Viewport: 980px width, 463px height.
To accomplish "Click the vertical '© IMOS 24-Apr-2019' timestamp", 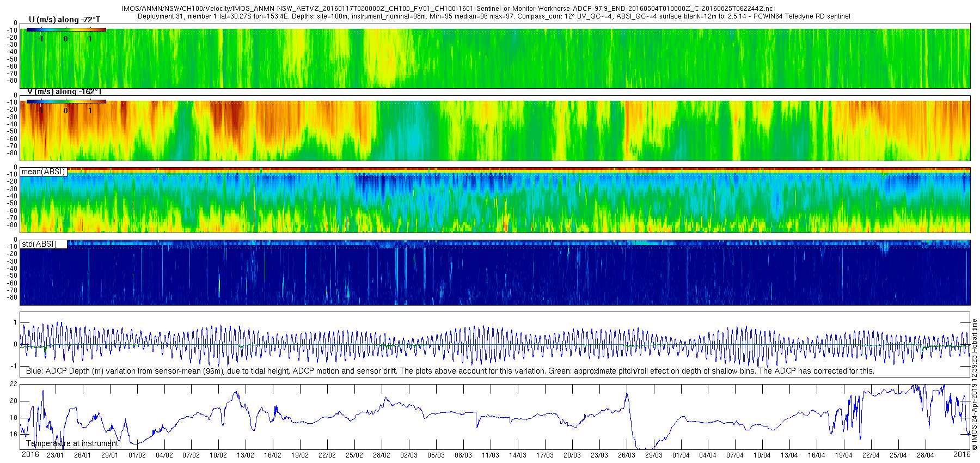I will click(x=975, y=385).
